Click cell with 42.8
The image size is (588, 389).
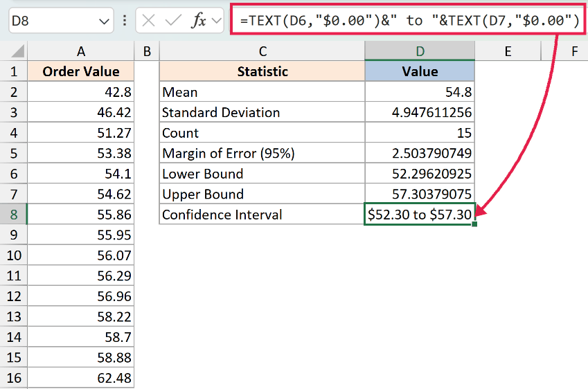point(80,92)
